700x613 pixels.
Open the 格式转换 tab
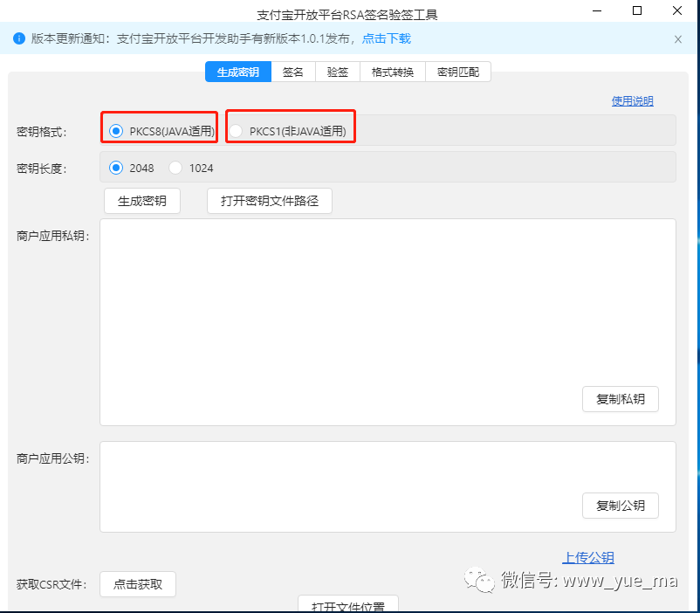(393, 72)
